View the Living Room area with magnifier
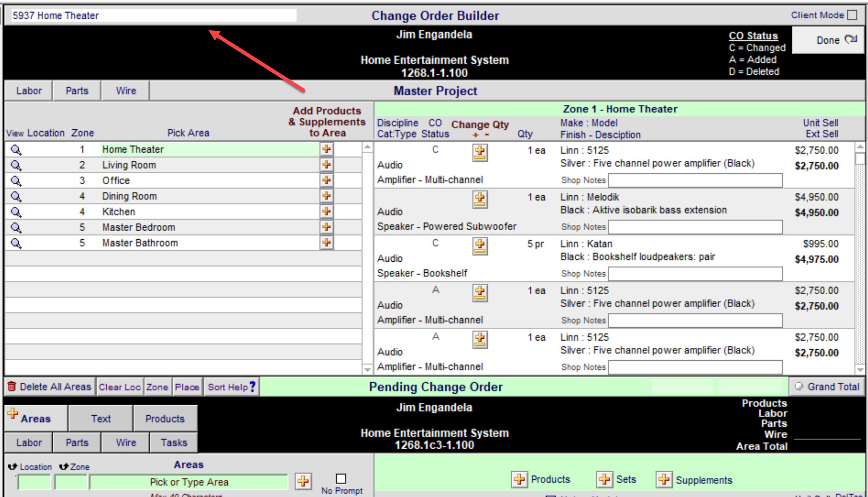The height and width of the screenshot is (497, 868). 16,166
